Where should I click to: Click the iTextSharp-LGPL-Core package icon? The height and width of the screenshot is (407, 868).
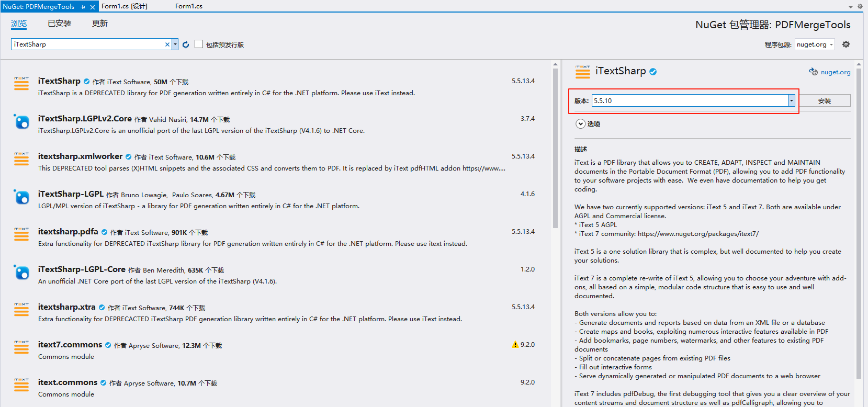click(21, 272)
